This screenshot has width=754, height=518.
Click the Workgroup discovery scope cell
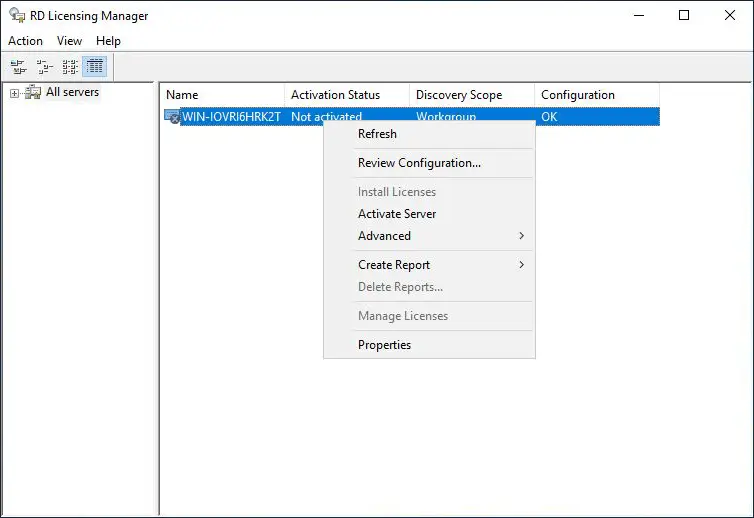(446, 116)
